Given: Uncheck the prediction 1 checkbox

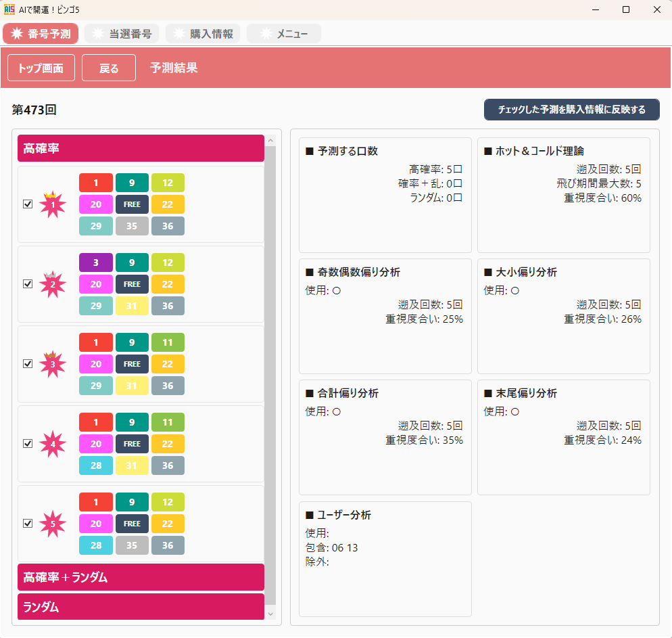Looking at the screenshot, I should 28,204.
